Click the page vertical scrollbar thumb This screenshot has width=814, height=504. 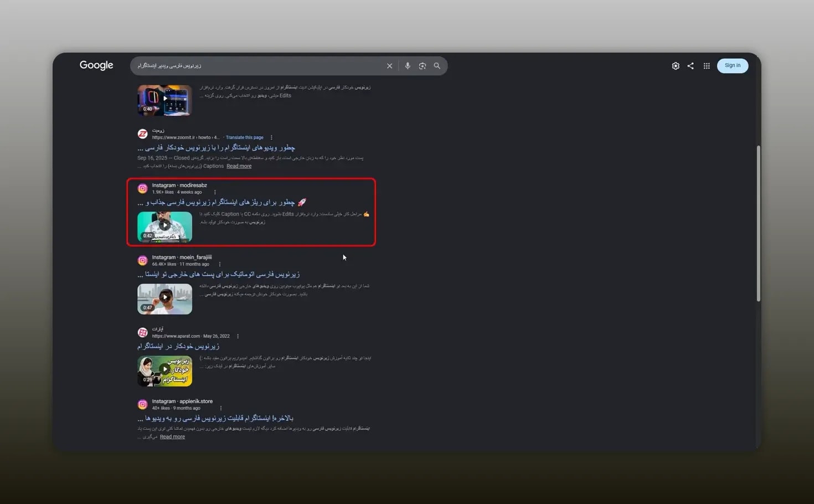click(758, 223)
